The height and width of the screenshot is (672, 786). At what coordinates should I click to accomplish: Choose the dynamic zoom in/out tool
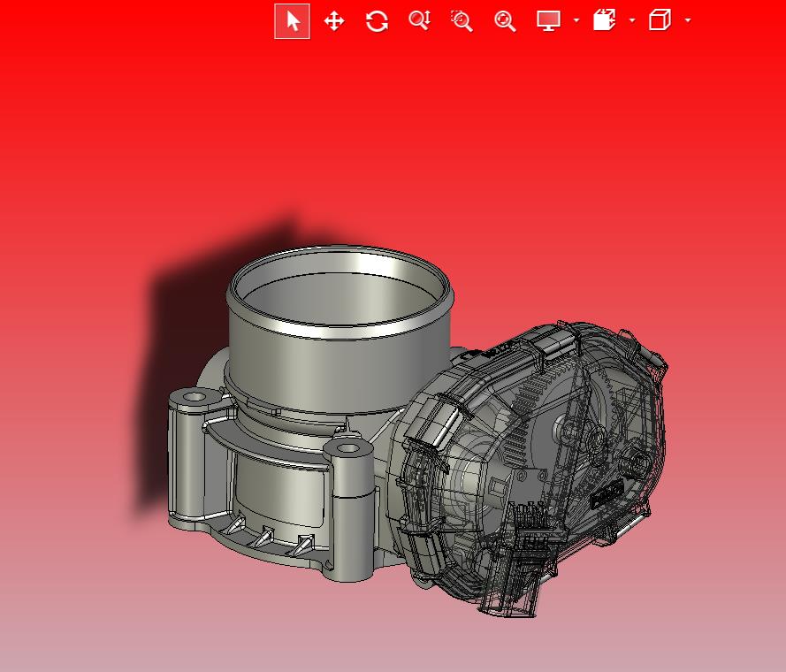pos(420,20)
